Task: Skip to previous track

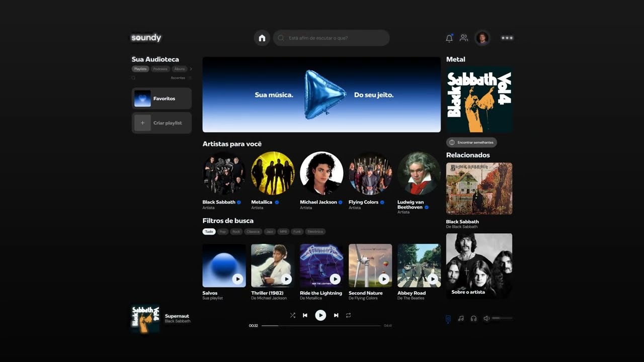Action: pyautogui.click(x=305, y=315)
